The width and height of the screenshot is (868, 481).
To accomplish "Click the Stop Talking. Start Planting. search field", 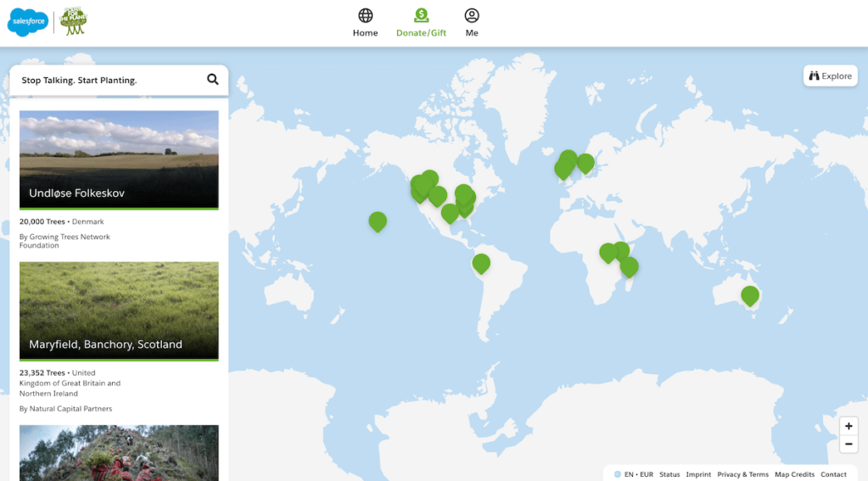I will point(106,81).
